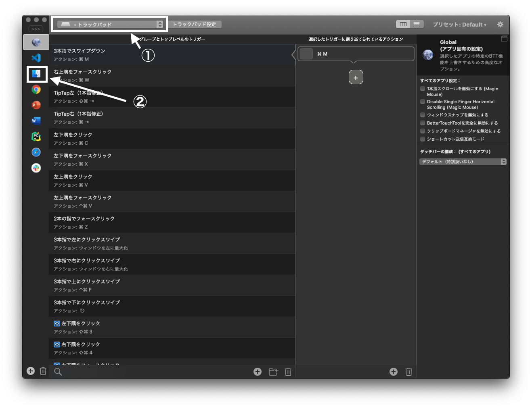The width and height of the screenshot is (532, 408).
Task: Expand the sidebar with the >>> button
Action: tap(36, 29)
